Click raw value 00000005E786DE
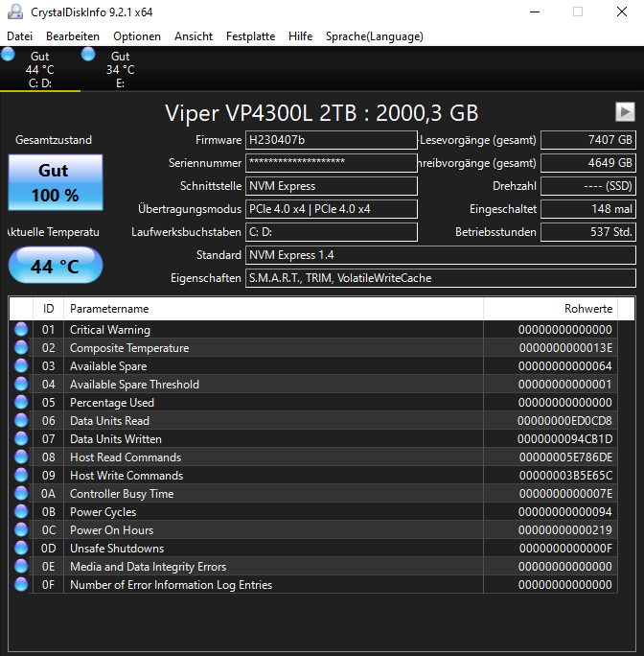 click(x=565, y=457)
